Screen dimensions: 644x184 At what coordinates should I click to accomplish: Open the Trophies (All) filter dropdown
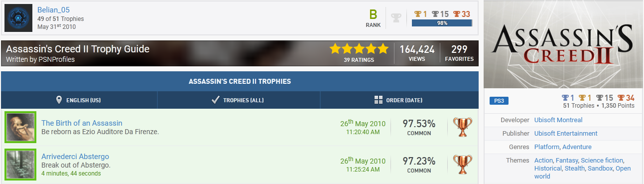(x=239, y=100)
